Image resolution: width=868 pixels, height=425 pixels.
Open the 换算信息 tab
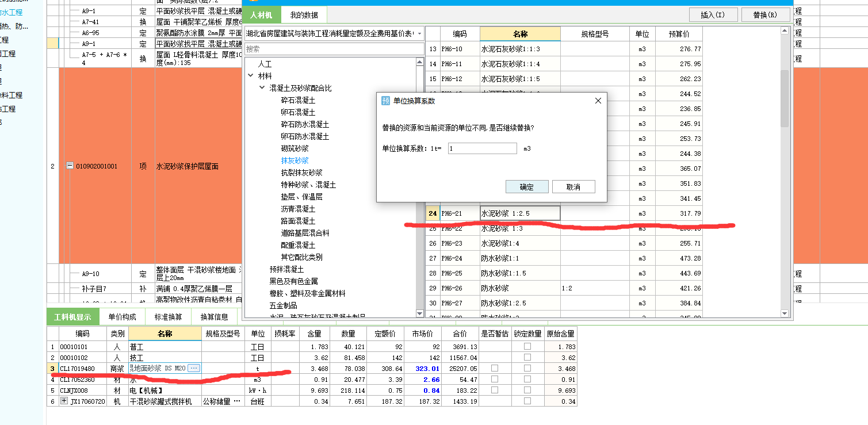tap(214, 317)
